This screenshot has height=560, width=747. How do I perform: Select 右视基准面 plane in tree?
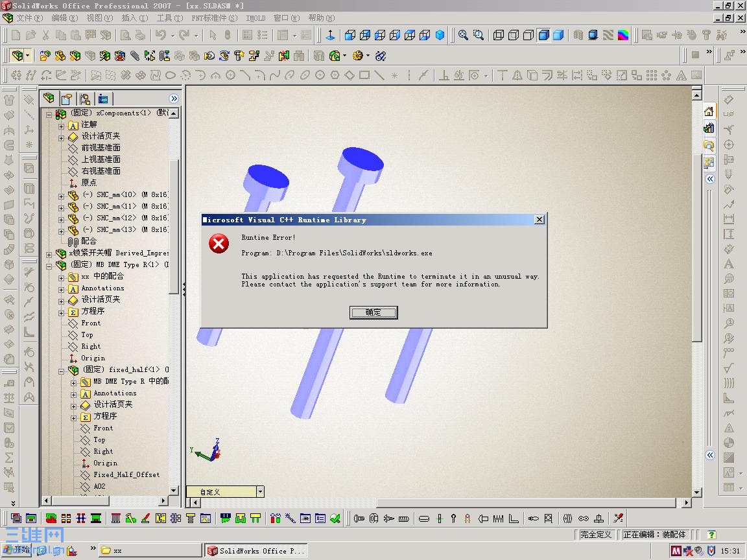(101, 171)
